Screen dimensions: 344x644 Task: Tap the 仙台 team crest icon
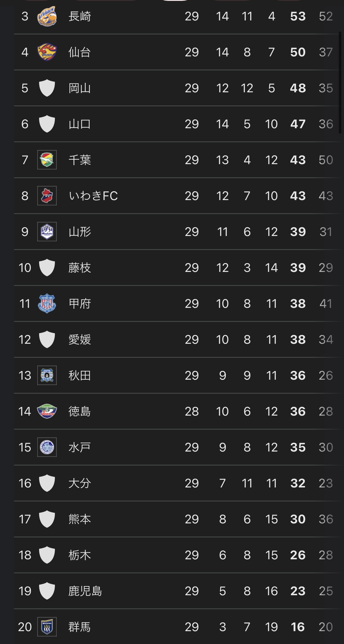pyautogui.click(x=47, y=52)
